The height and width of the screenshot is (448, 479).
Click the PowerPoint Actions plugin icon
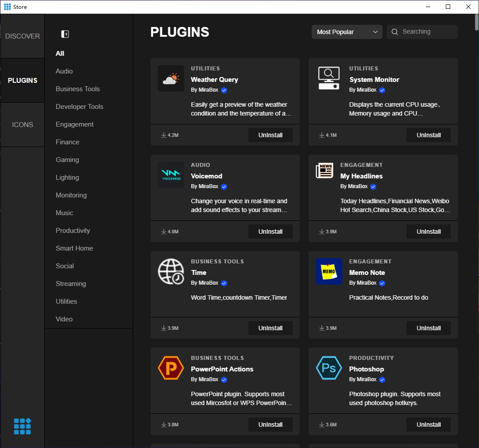coord(171,368)
